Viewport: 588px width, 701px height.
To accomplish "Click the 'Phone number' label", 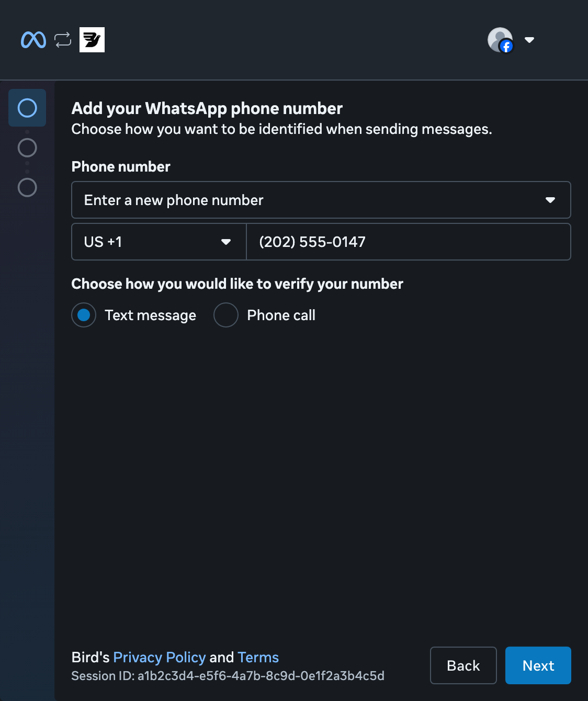I will (121, 166).
